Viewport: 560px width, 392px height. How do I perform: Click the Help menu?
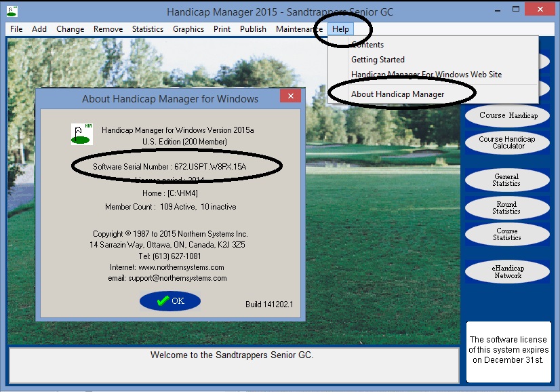point(340,29)
